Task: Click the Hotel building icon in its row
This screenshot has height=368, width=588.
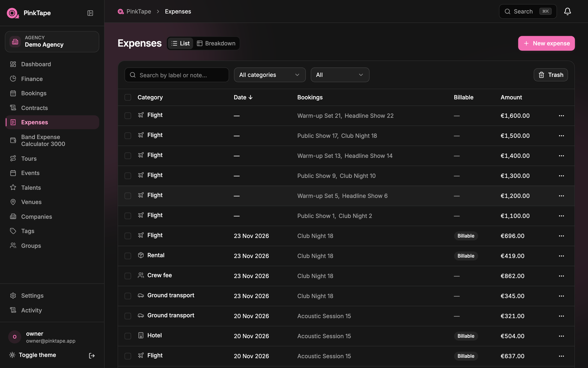Action: [141, 335]
